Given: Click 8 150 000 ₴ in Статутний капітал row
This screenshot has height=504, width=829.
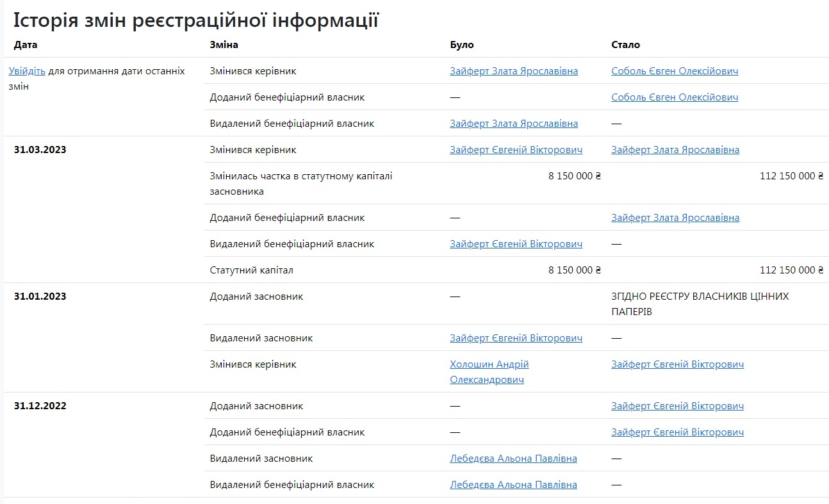Looking at the screenshot, I should pos(575,270).
